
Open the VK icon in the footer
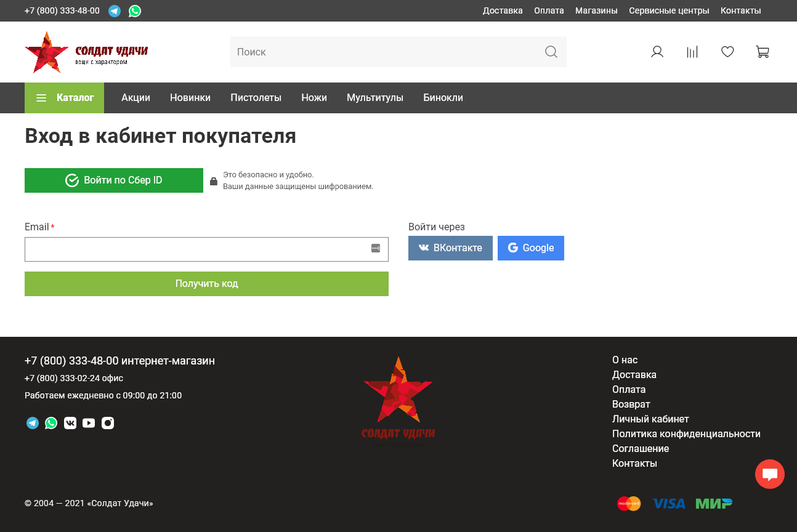pos(70,423)
